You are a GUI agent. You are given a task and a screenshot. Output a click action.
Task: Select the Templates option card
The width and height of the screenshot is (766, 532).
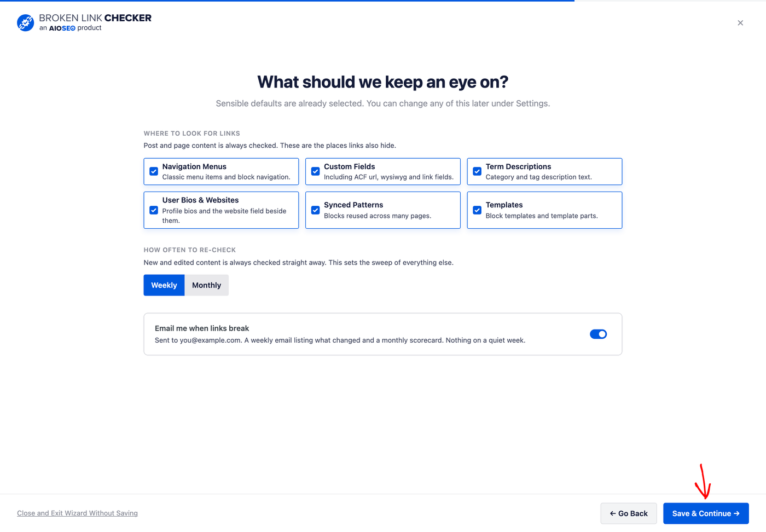tap(544, 210)
